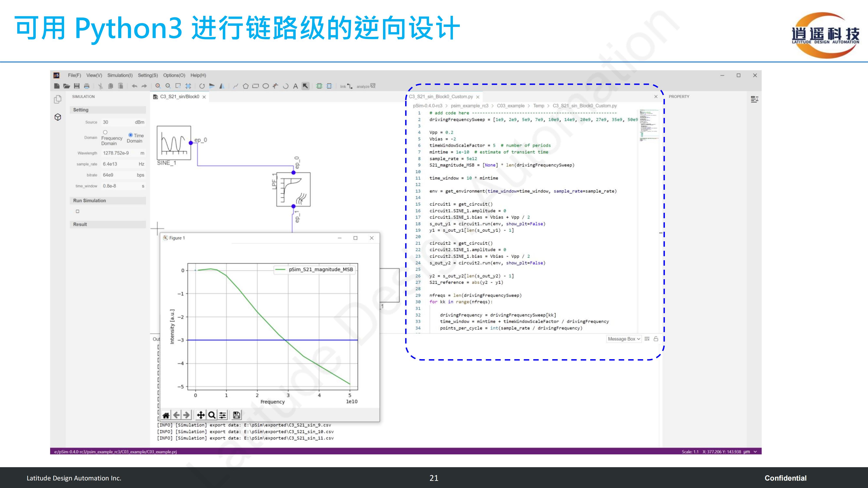Open the 3D cube sidebar panel icon
Viewport: 868px width, 488px height.
tap(58, 117)
